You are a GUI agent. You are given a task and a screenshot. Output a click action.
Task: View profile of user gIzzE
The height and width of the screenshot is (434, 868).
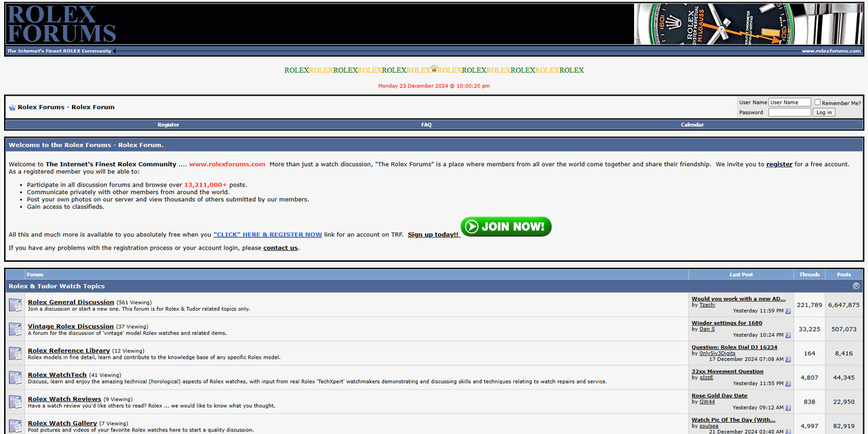pos(707,378)
